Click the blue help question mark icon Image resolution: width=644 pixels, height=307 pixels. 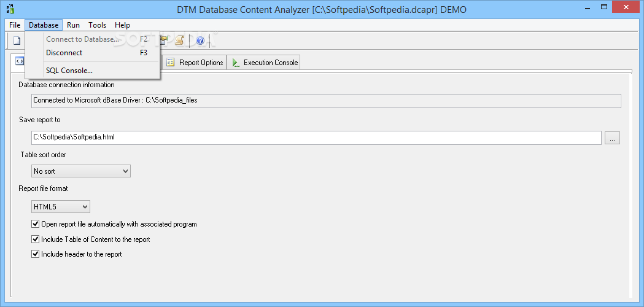(200, 41)
